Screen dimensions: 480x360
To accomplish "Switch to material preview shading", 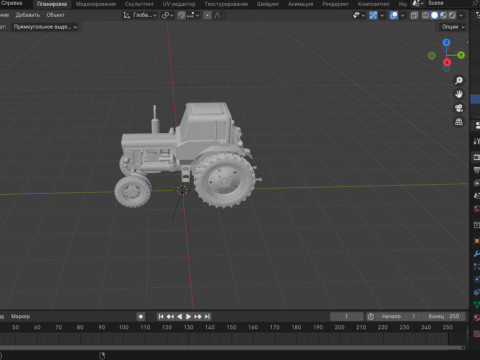I will click(x=443, y=15).
